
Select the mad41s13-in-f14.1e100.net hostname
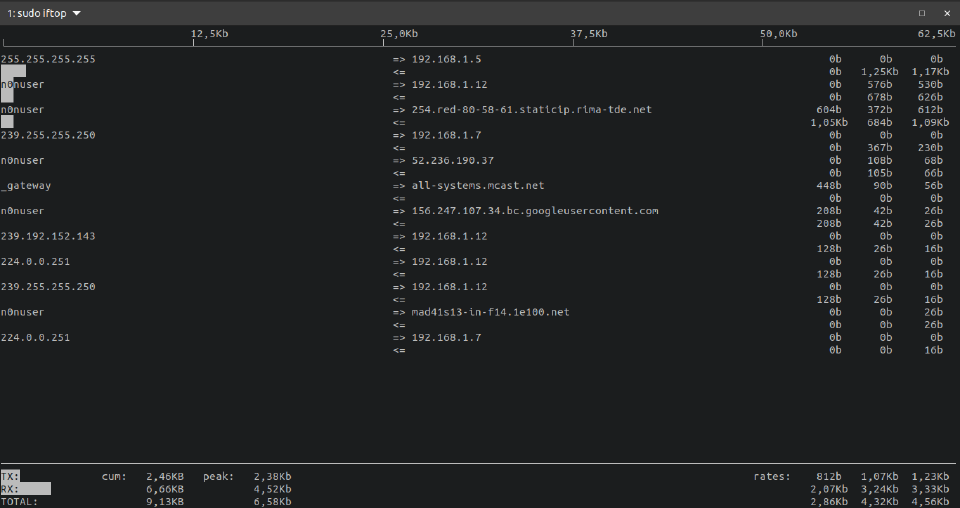490,313
